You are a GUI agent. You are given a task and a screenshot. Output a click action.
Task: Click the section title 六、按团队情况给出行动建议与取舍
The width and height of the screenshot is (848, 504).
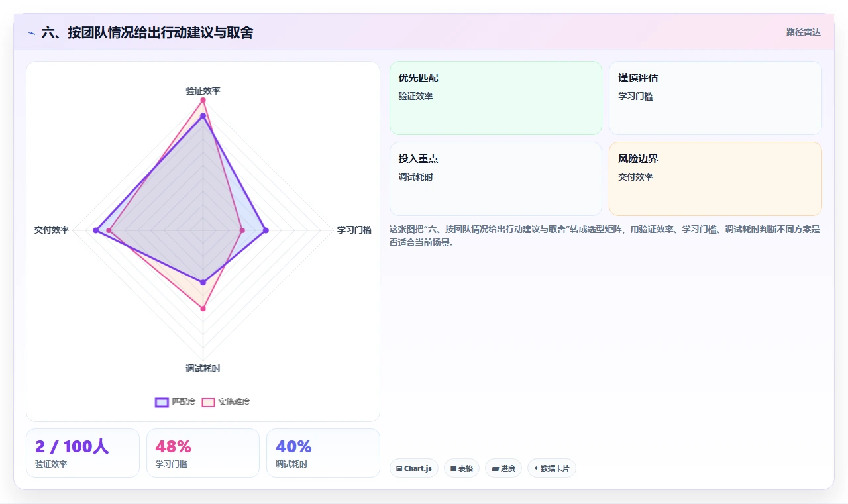pos(147,32)
